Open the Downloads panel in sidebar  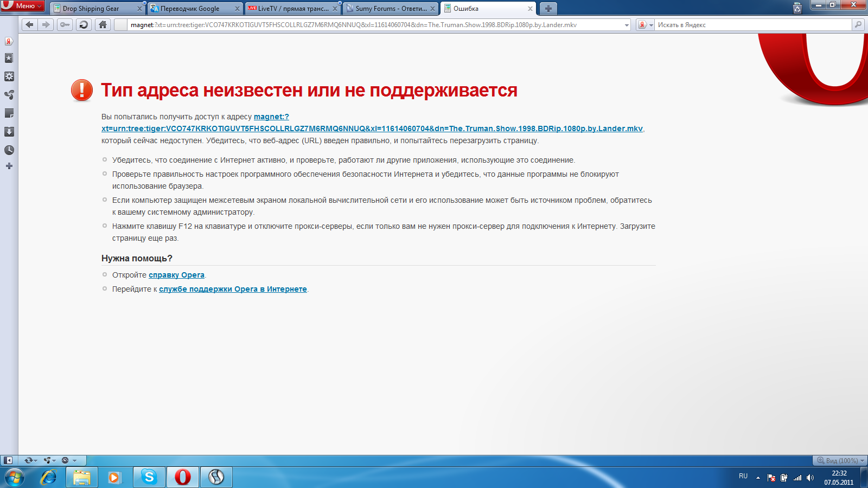tap(9, 132)
